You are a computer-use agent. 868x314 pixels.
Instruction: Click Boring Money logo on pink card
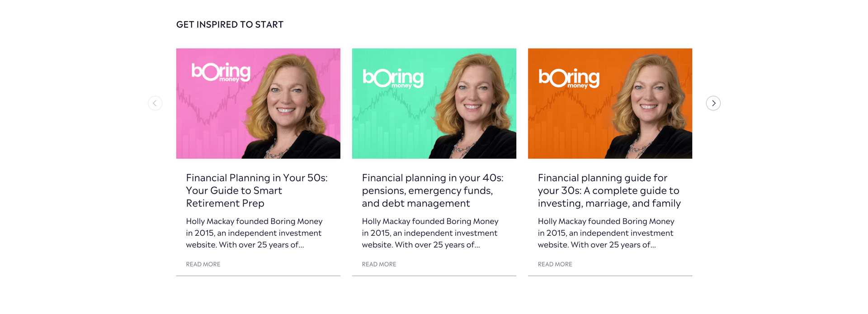click(x=221, y=72)
